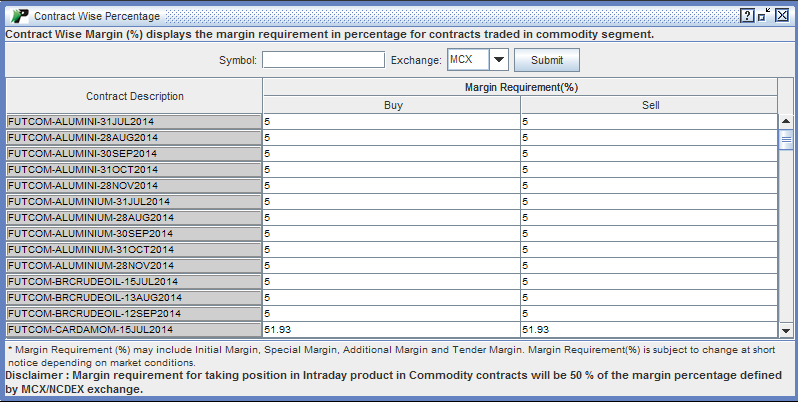798x402 pixels.
Task: Click Sell margin cell for ALUMINIUM-28AUG2014
Action: click(649, 217)
